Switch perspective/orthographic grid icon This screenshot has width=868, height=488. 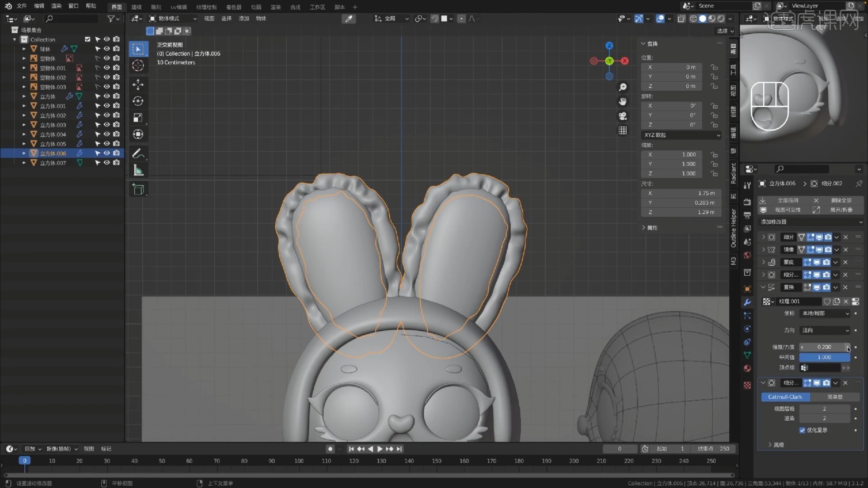[623, 130]
